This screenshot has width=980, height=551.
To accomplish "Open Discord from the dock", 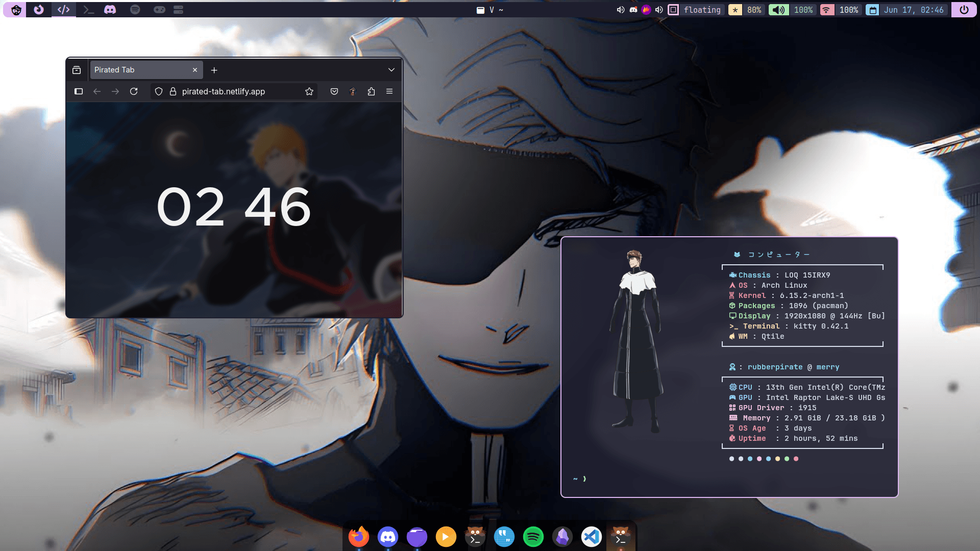I will click(388, 537).
